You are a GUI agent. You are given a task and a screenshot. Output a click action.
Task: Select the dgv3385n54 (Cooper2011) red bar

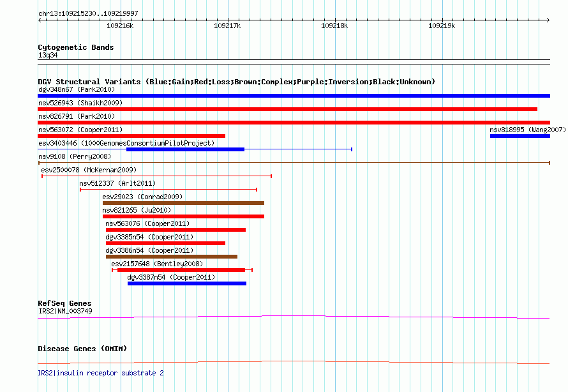click(x=165, y=243)
